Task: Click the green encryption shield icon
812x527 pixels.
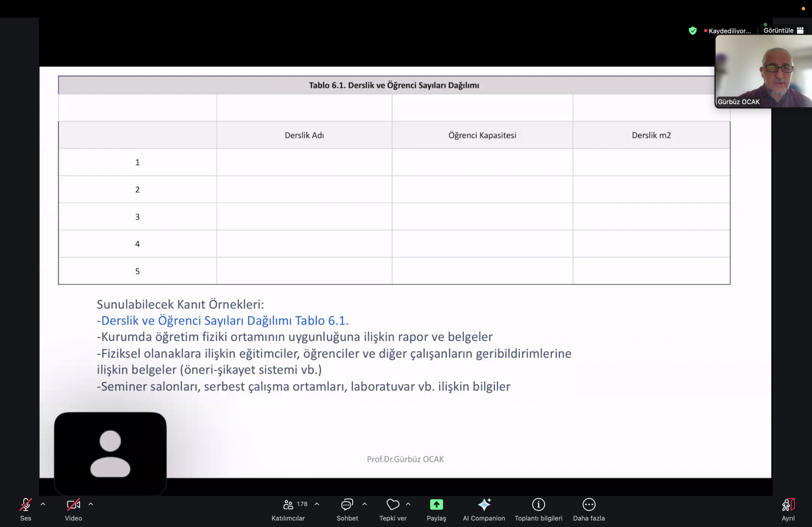Action: click(x=692, y=30)
